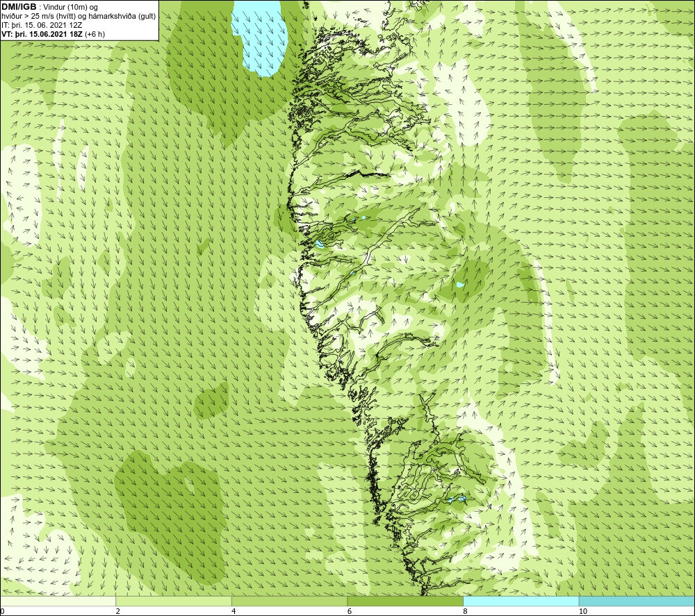Click the 'DMI/IGB' title text
Viewport: 695px width, 616px height.
[19, 7]
